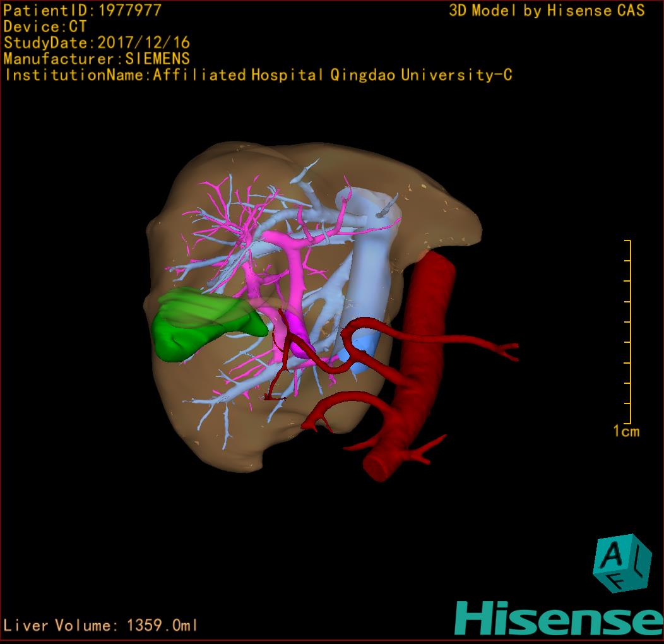Click the InstitutionName Affiliated Hospital text
Screen dimensions: 664x644
258,75
